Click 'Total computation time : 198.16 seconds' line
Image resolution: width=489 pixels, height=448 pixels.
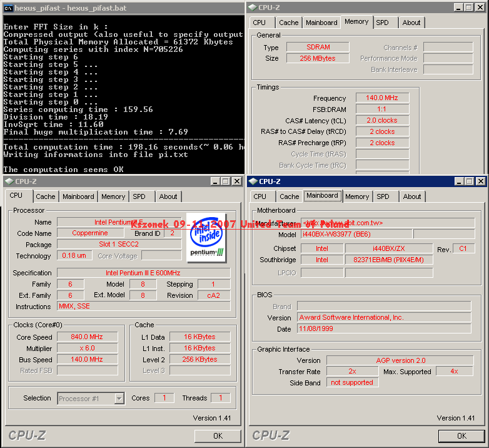pyautogui.click(x=124, y=147)
